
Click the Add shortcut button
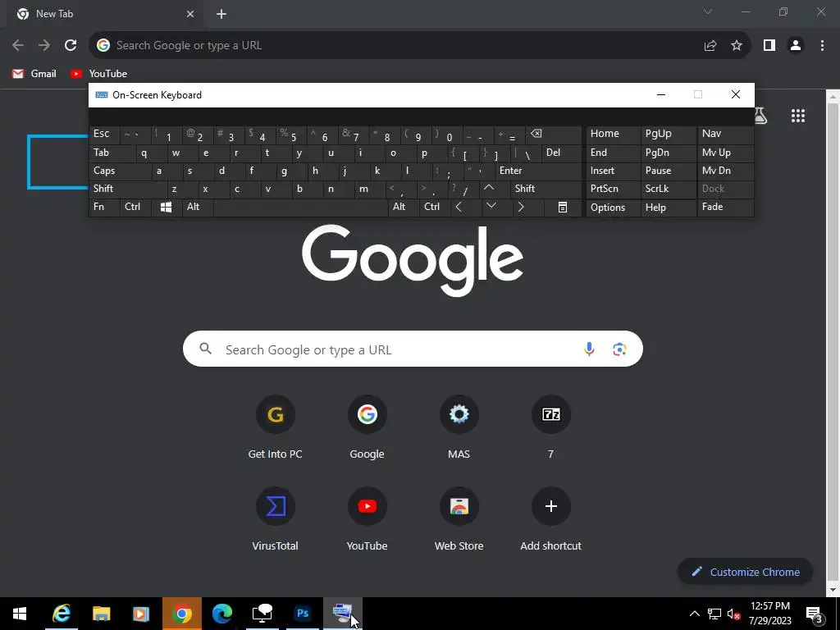pyautogui.click(x=550, y=519)
